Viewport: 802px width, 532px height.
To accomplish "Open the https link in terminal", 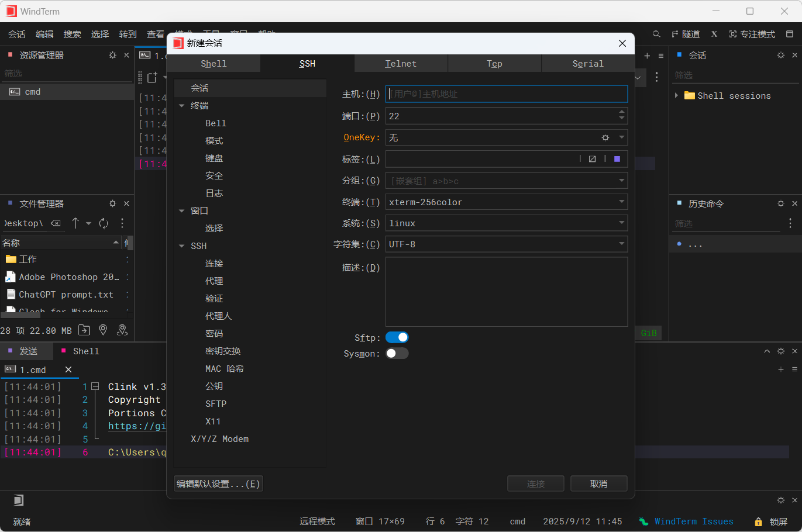I will (x=137, y=426).
